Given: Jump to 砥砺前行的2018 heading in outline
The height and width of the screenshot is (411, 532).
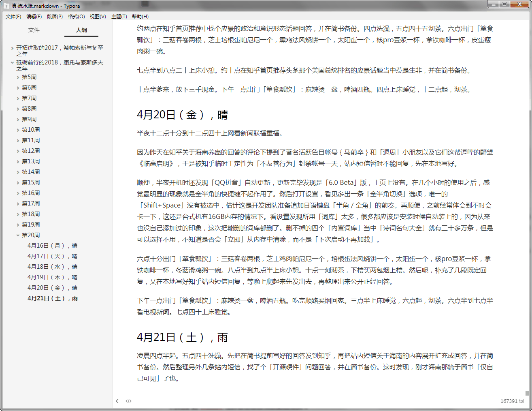Looking at the screenshot, I should point(60,65).
